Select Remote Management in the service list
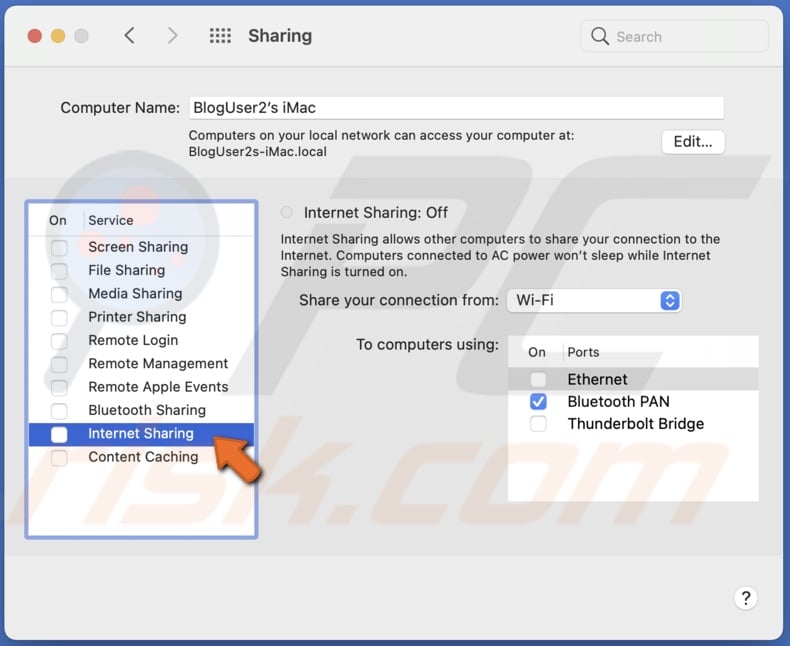The width and height of the screenshot is (790, 646). click(x=141, y=363)
